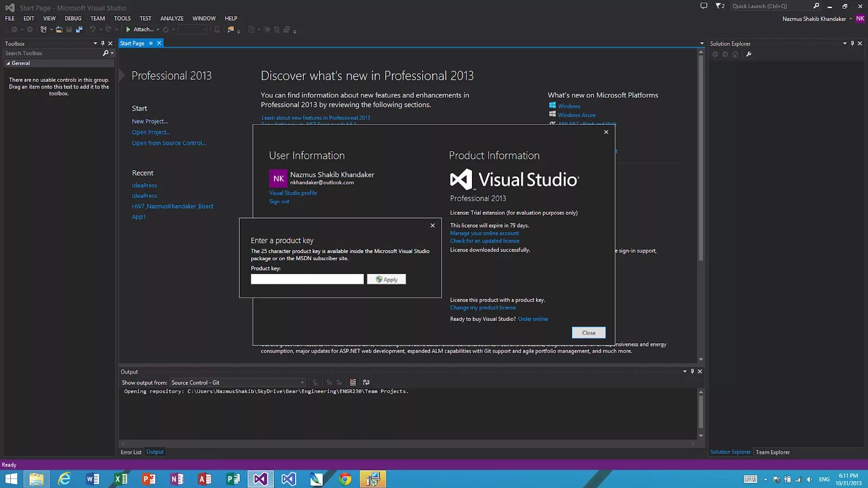
Task: Click the Save All toolbar icon
Action: 79,29
